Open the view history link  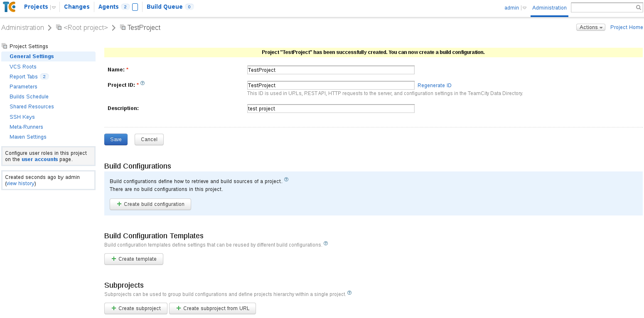[x=20, y=183]
